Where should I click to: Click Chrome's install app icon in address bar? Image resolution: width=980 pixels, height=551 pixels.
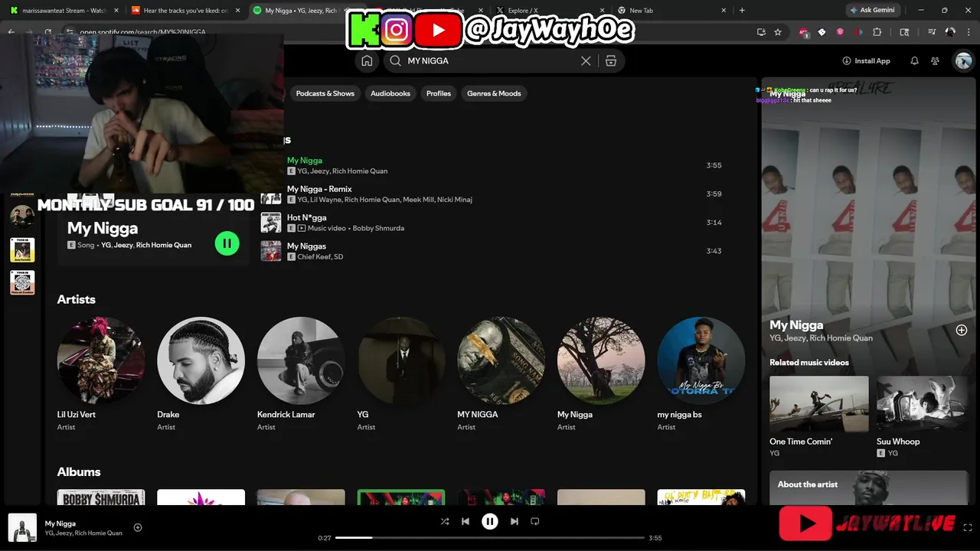[x=761, y=32]
